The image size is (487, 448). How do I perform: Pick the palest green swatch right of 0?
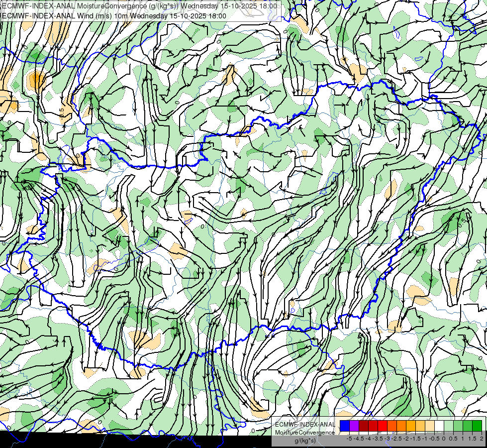pyautogui.click(x=449, y=426)
